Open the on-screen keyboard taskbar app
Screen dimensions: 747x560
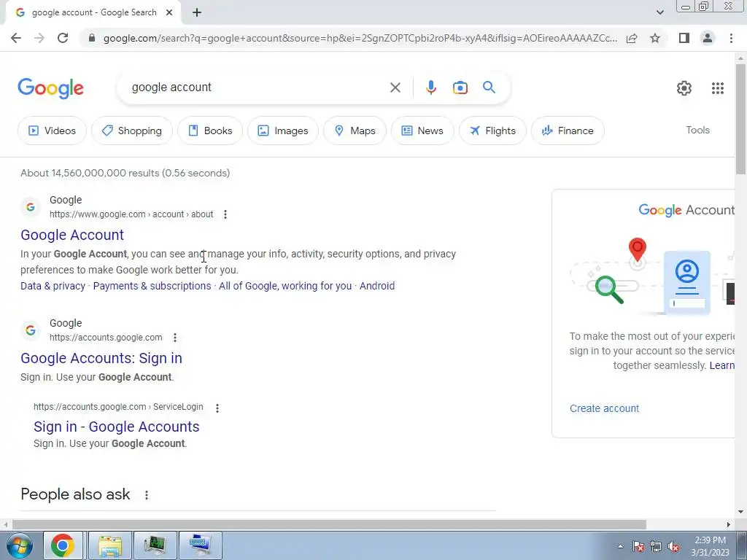(x=201, y=545)
